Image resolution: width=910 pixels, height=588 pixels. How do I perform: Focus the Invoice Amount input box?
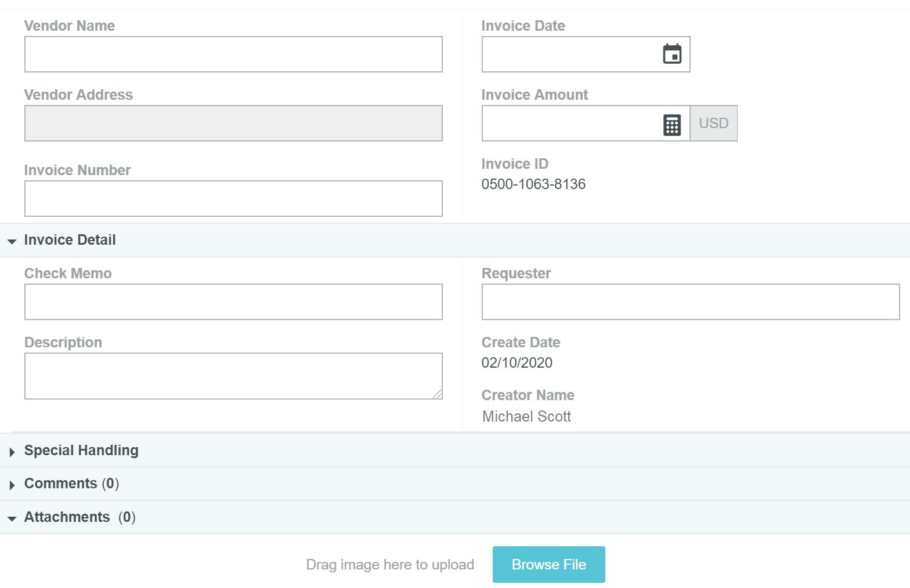[569, 124]
